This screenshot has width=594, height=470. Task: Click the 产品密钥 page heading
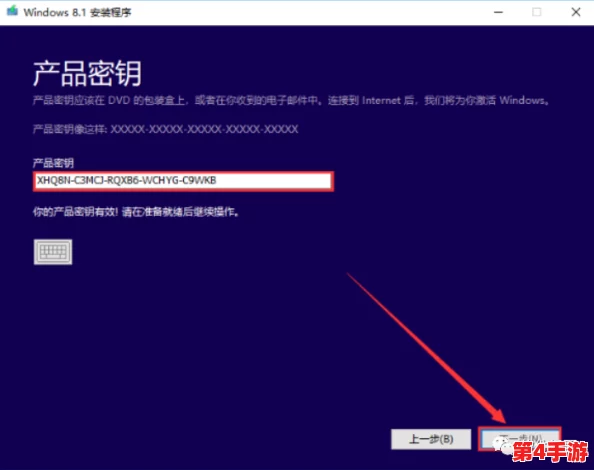pyautogui.click(x=88, y=73)
